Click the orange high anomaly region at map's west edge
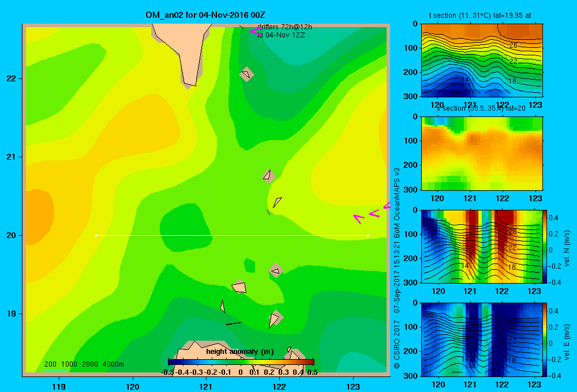Viewport: 577px width, 392px height. pos(39,216)
